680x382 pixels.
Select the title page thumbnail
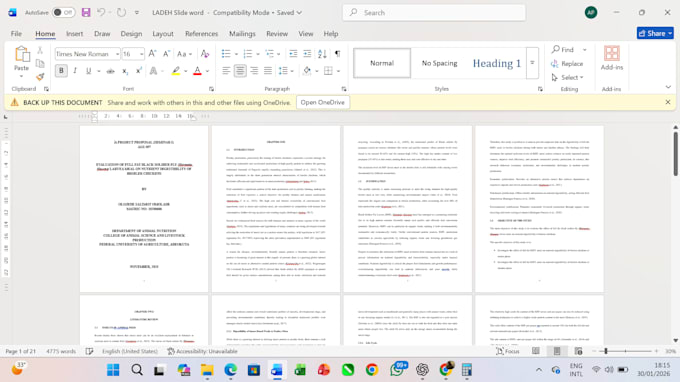[144, 209]
